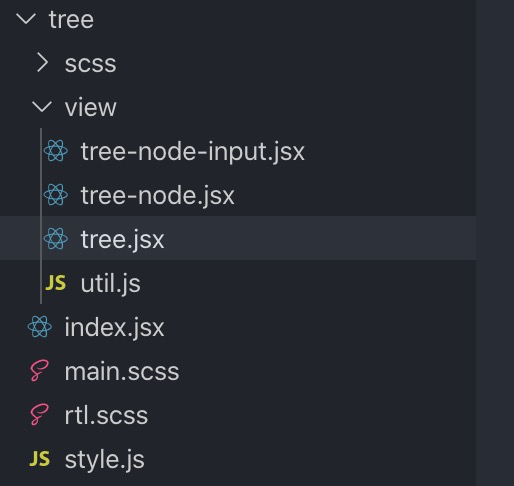
Task: Open tree-node-input.jsx file
Action: pyautogui.click(x=193, y=151)
